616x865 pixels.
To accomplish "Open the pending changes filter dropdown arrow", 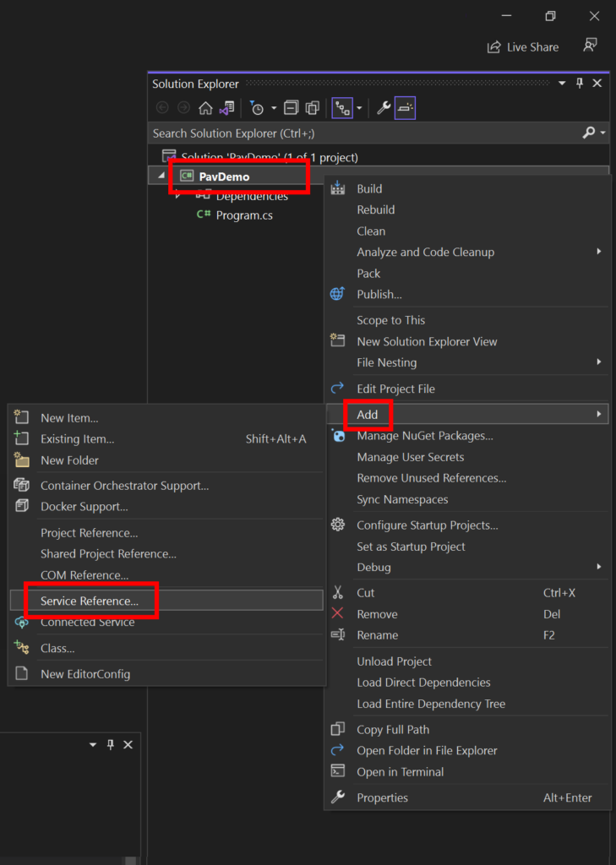I will (274, 109).
